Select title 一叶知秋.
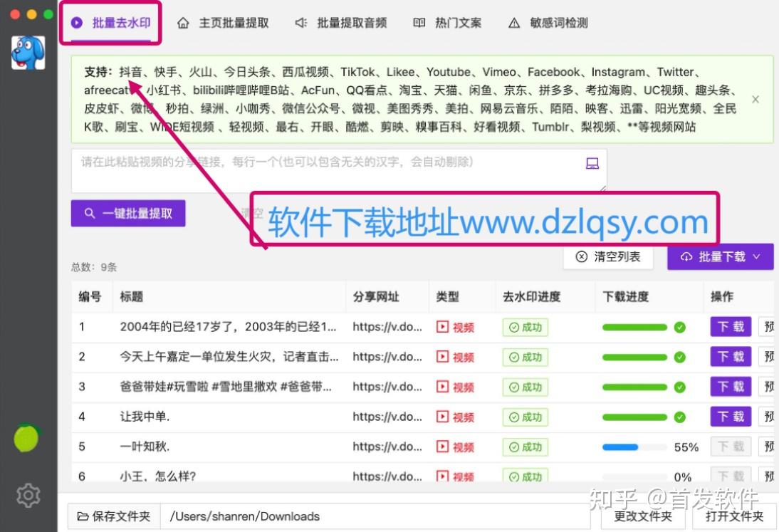The height and width of the screenshot is (532, 779). coord(145,446)
